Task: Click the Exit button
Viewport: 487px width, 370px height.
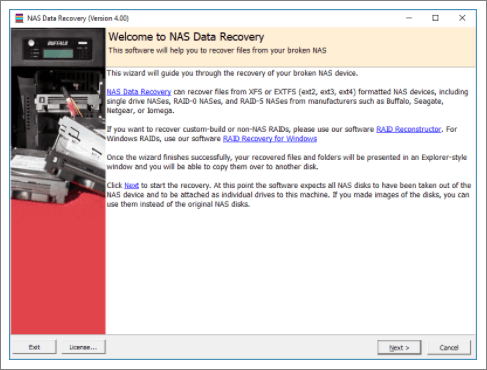Action: point(34,347)
